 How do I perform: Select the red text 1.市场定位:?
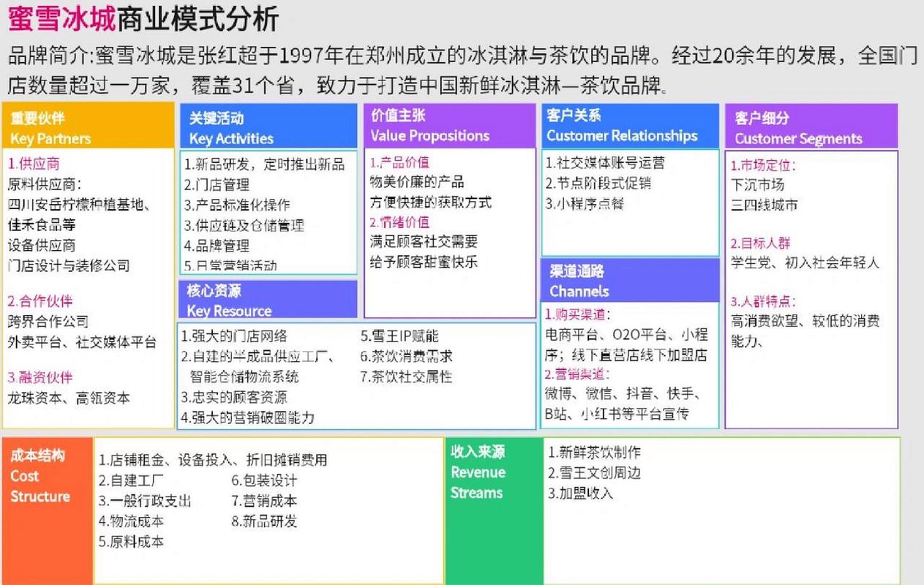click(x=763, y=165)
